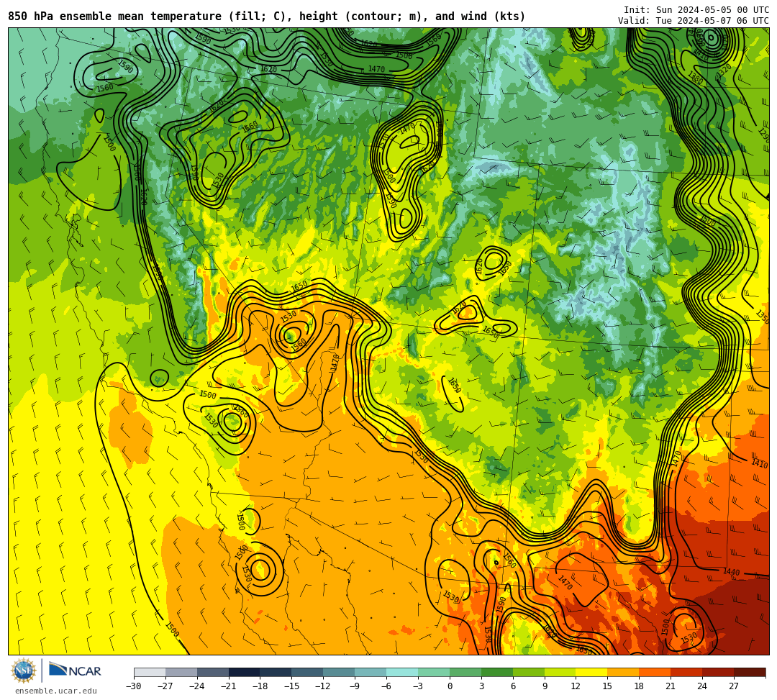Click the 15 colorbar tick label

(607, 686)
